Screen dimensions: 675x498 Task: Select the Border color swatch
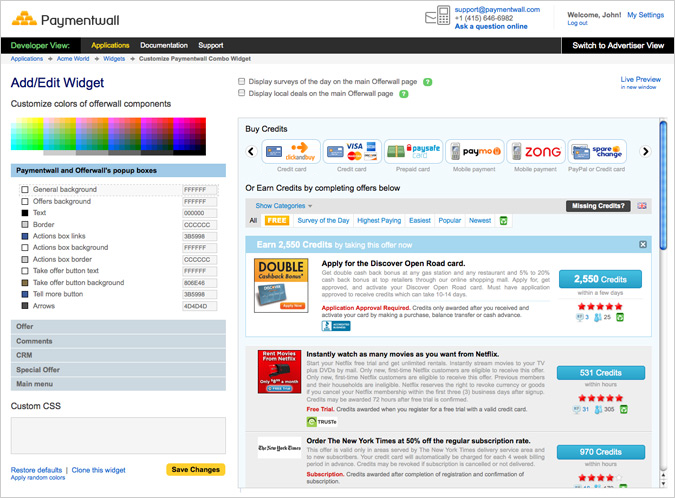pyautogui.click(x=25, y=224)
